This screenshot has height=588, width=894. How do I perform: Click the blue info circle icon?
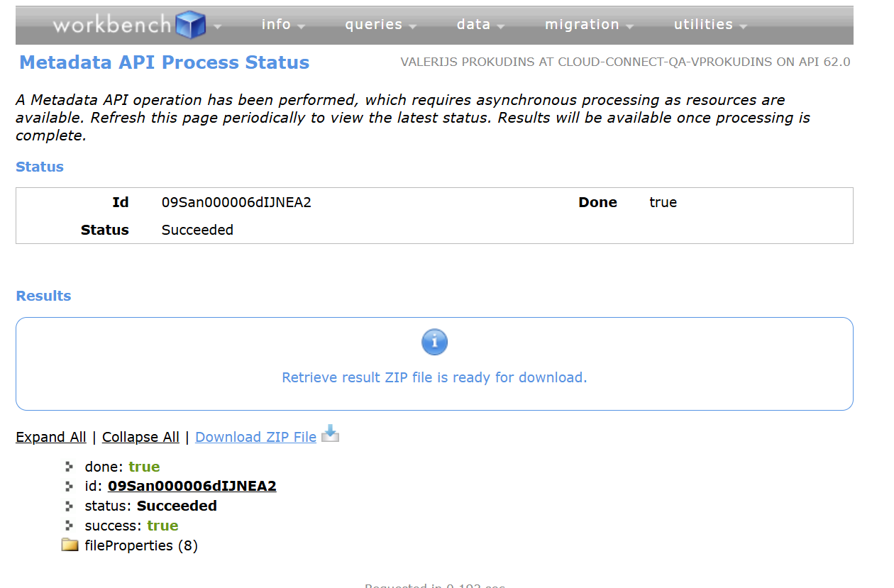click(x=434, y=342)
